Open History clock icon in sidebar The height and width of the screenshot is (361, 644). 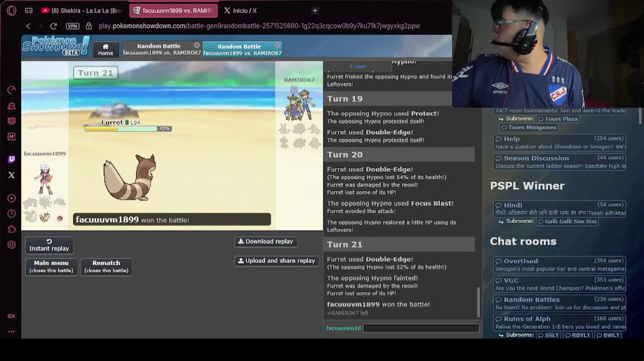pos(12,214)
